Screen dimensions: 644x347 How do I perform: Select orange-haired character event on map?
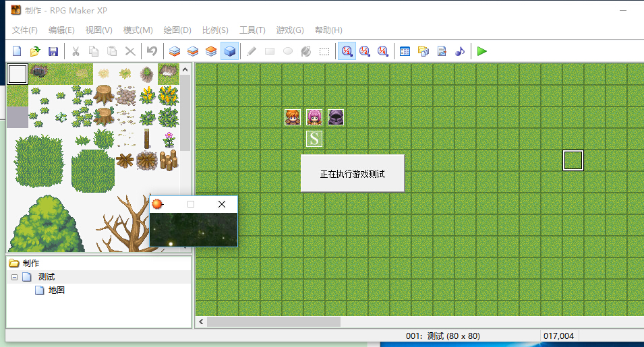[x=293, y=117]
